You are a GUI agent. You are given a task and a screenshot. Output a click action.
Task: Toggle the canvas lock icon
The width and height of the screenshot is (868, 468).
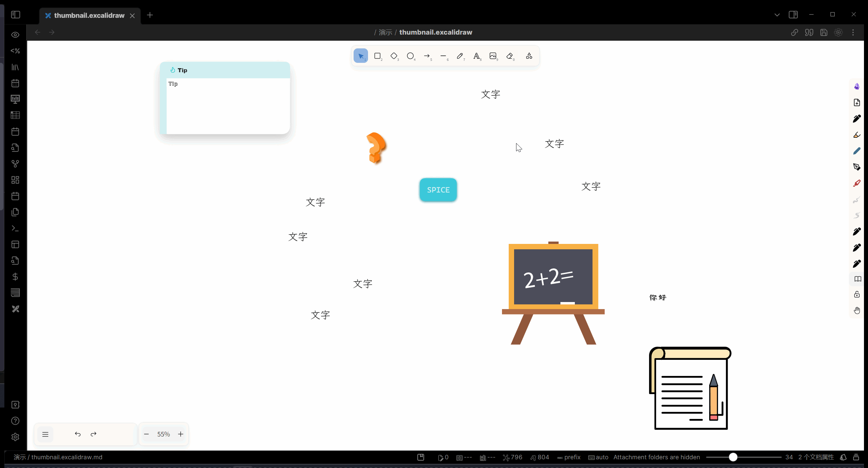coord(857,295)
